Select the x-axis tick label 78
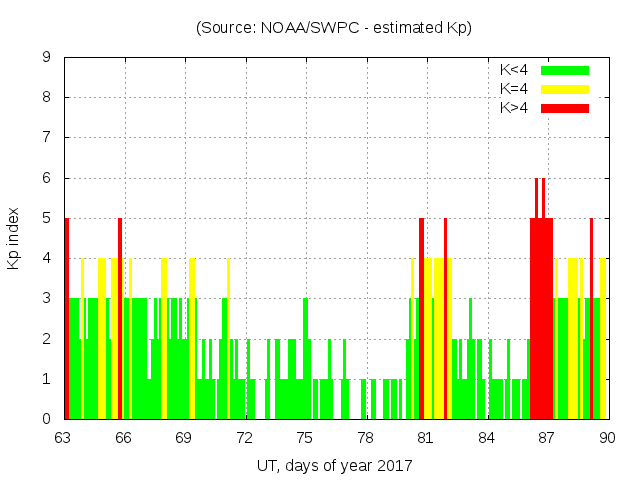 pos(365,438)
